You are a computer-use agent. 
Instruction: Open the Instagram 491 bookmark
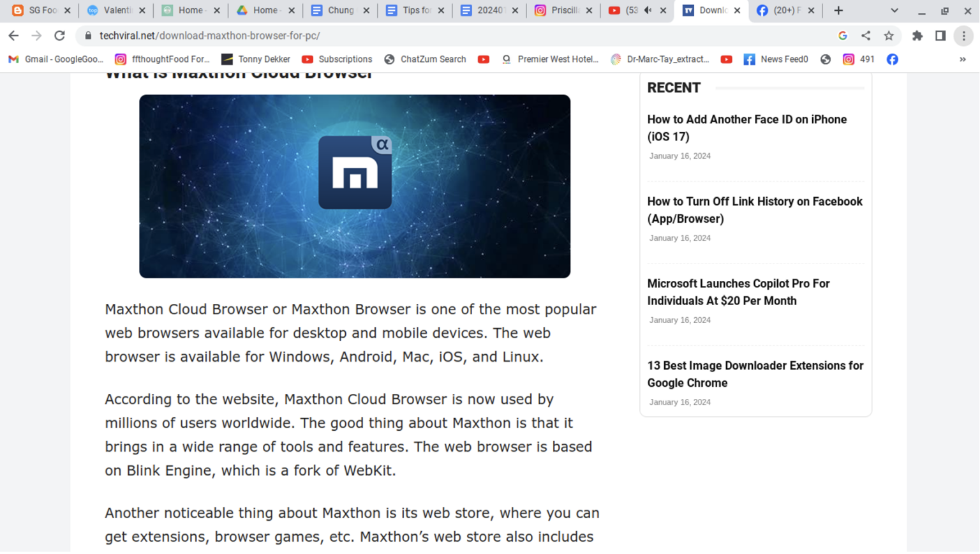coord(857,59)
